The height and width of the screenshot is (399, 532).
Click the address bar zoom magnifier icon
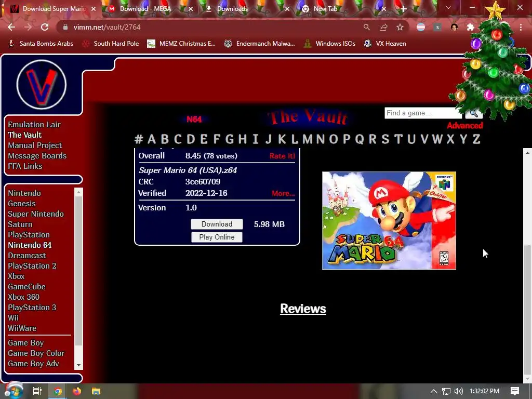click(366, 27)
